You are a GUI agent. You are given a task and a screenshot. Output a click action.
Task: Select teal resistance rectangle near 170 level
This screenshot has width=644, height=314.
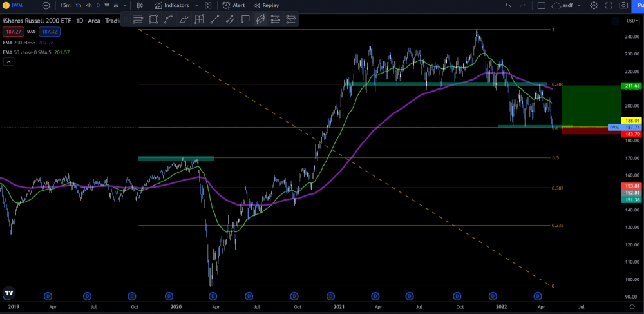(x=176, y=159)
